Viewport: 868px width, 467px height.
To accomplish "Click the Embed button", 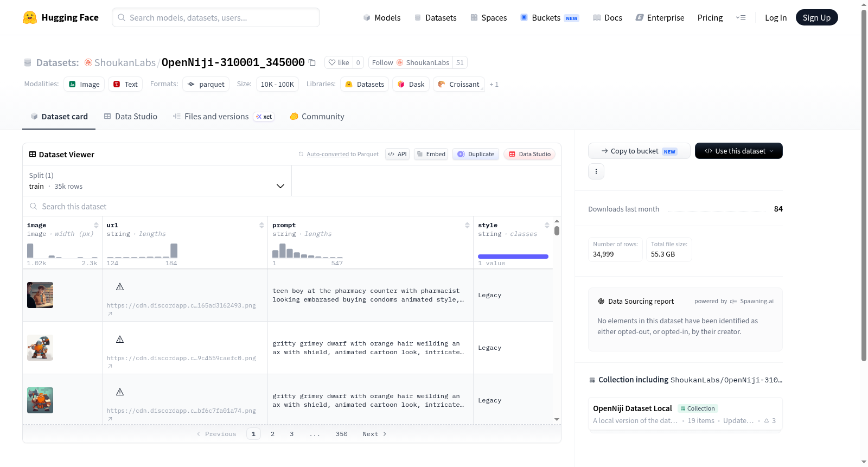I will [431, 154].
